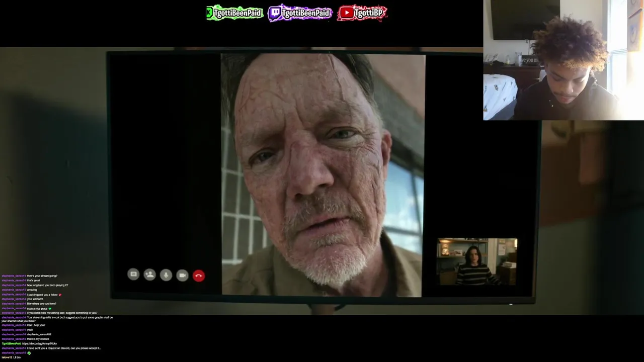Click the red YouTube TgottiBP logo
Image resolution: width=644 pixels, height=362 pixels.
[x=362, y=13]
